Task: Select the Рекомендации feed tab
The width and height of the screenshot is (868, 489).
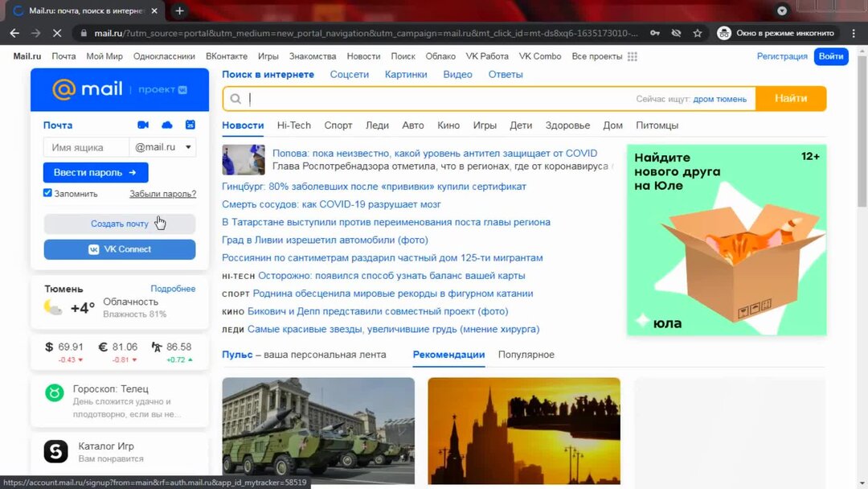Action: click(x=449, y=355)
